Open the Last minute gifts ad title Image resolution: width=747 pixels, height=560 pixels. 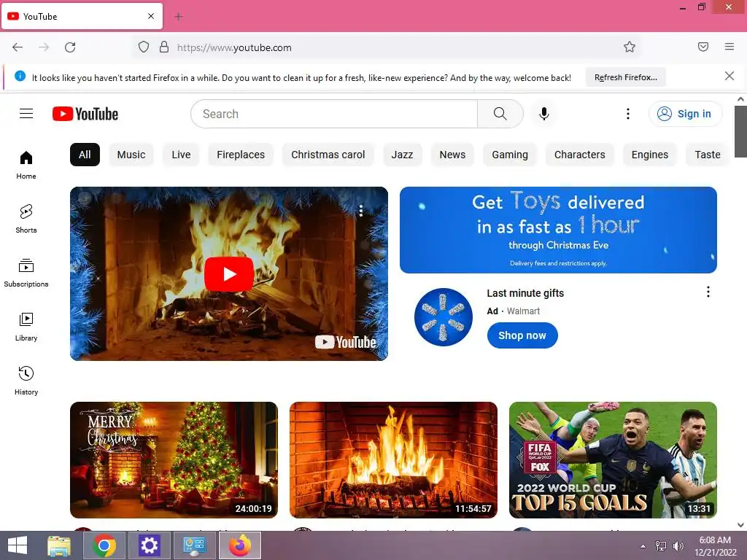click(x=525, y=293)
